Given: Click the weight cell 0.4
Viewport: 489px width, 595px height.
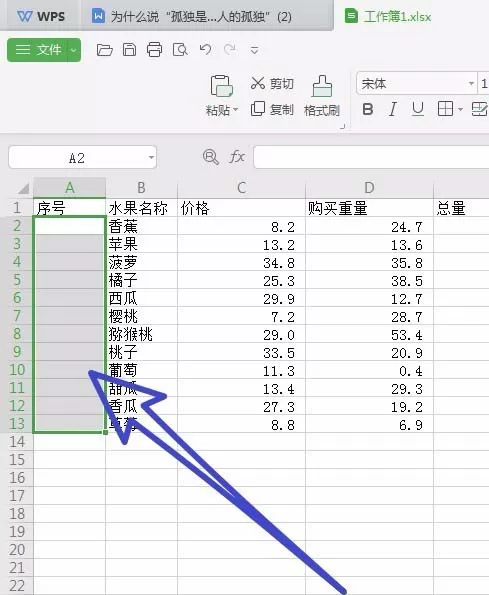Looking at the screenshot, I should (369, 370).
